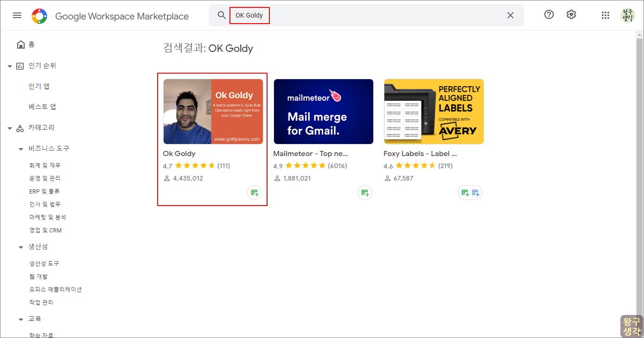Screen dimensions: 644x338
Task: Click the Ok Goldy app title
Action: pos(179,154)
